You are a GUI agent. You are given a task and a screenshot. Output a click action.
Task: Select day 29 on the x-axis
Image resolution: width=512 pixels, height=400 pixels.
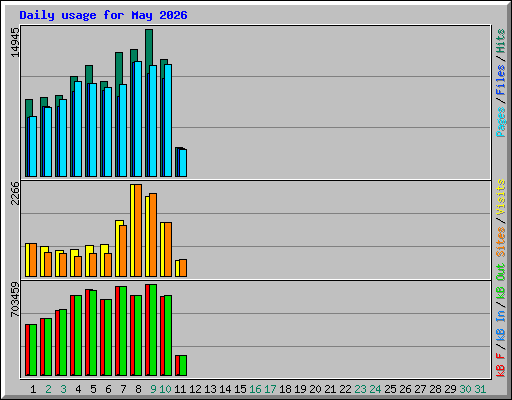[450, 389]
